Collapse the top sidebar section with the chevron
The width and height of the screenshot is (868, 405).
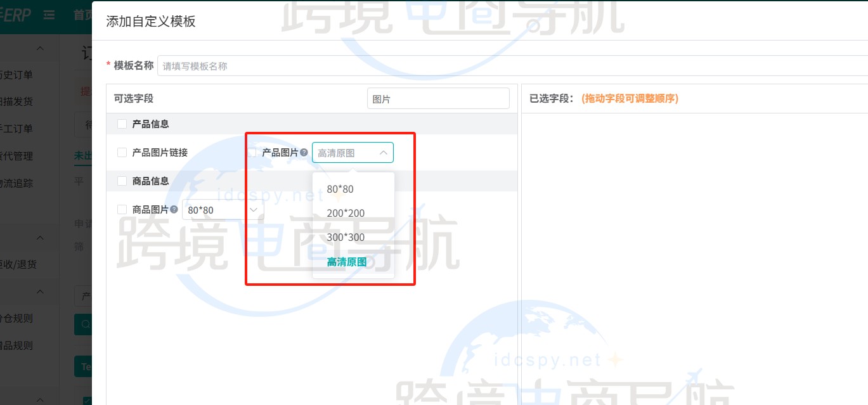(x=39, y=48)
